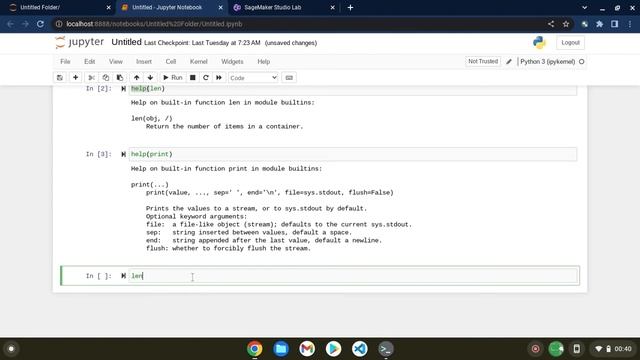This screenshot has height=360, width=640.
Task: Focus the active cell containing len
Action: [x=353, y=276]
